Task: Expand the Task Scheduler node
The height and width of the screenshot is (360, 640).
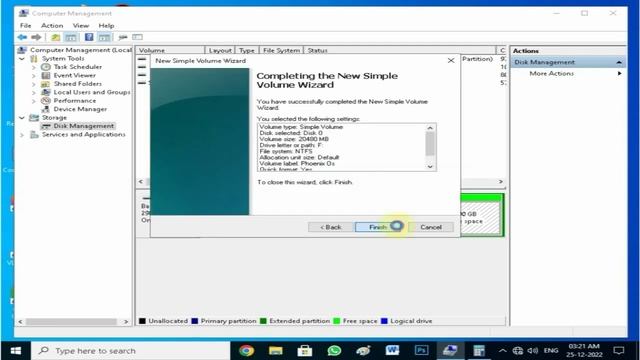Action: (34, 67)
